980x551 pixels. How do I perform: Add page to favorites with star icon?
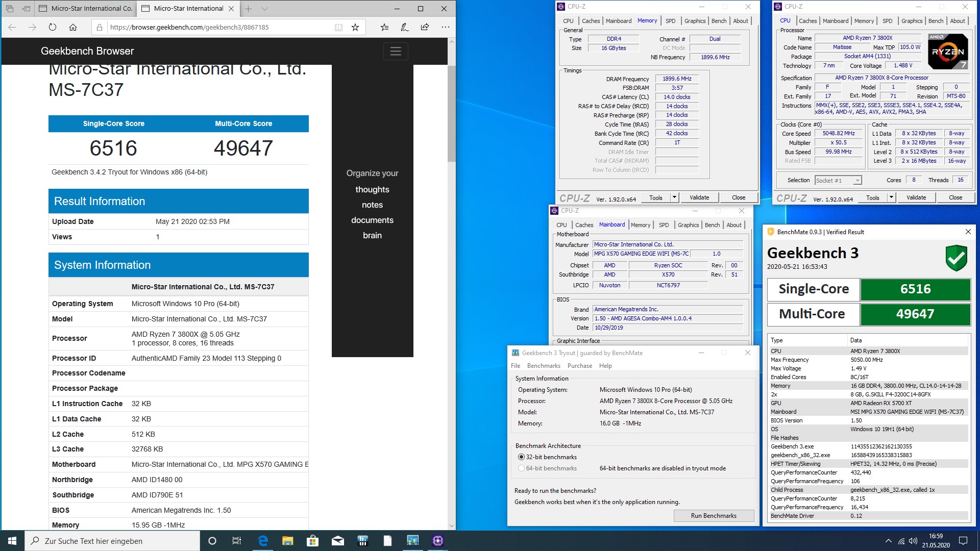[x=355, y=27]
